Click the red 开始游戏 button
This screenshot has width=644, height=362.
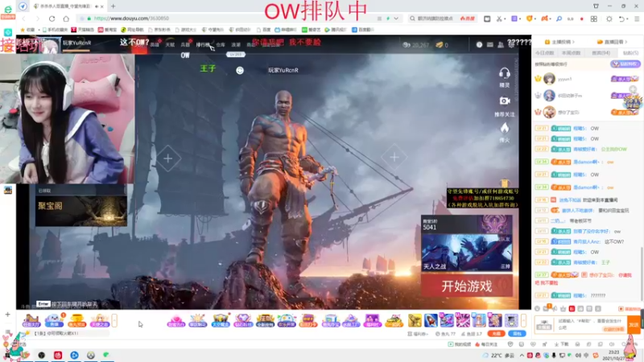click(467, 286)
